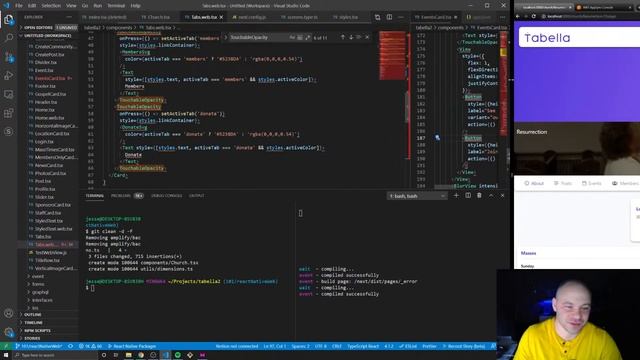The image size is (640, 360).
Task: Open the Accounts menu in the activity bar
Action: point(9,313)
